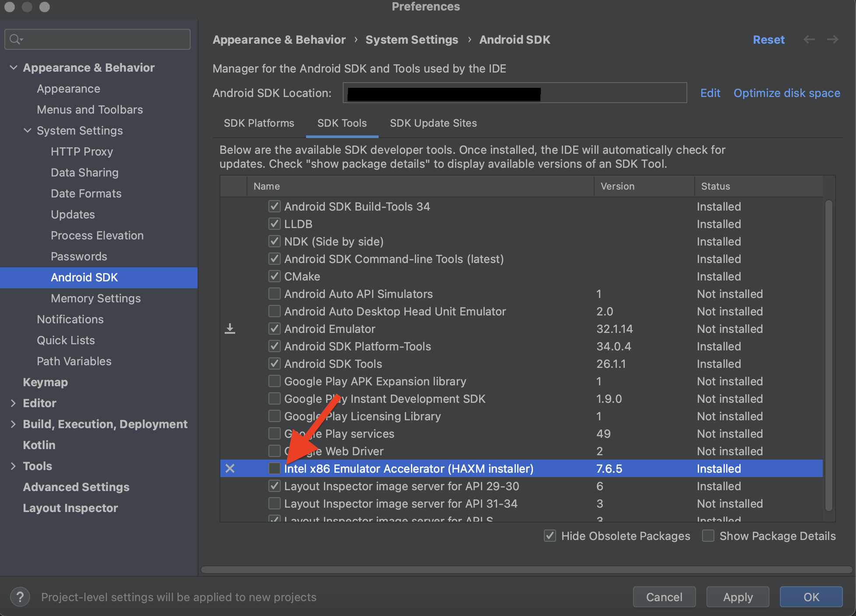
Task: Open Process Elevation settings
Action: coord(97,235)
